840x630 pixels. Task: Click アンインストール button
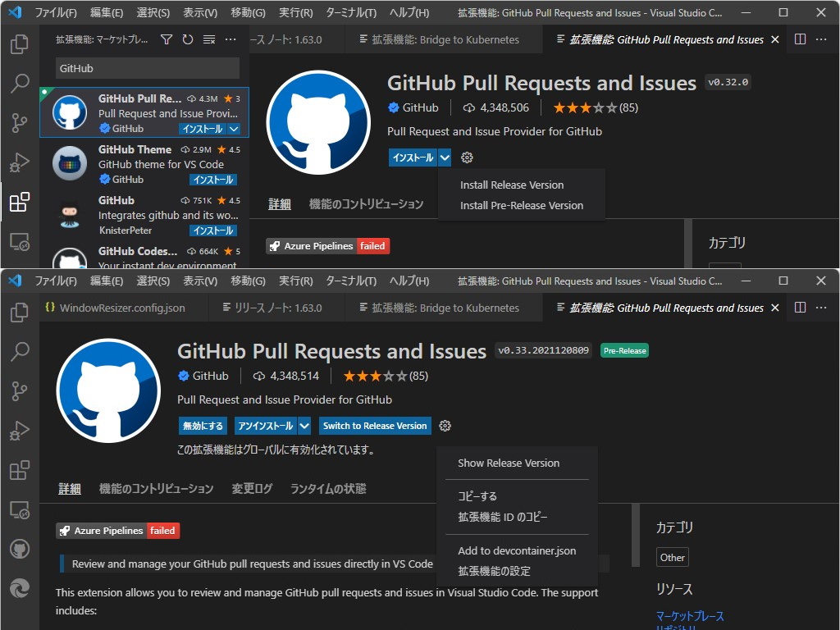pos(265,426)
